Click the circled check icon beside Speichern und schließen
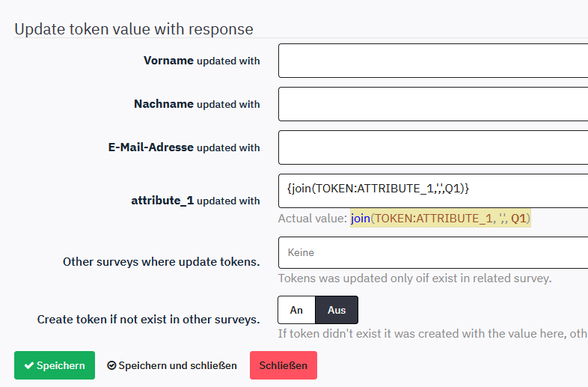Viewport: 588px width, 387px height. (111, 366)
